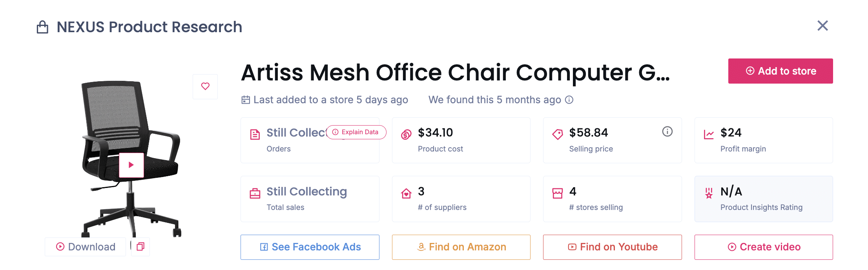
Task: Create video for the product
Action: (764, 247)
